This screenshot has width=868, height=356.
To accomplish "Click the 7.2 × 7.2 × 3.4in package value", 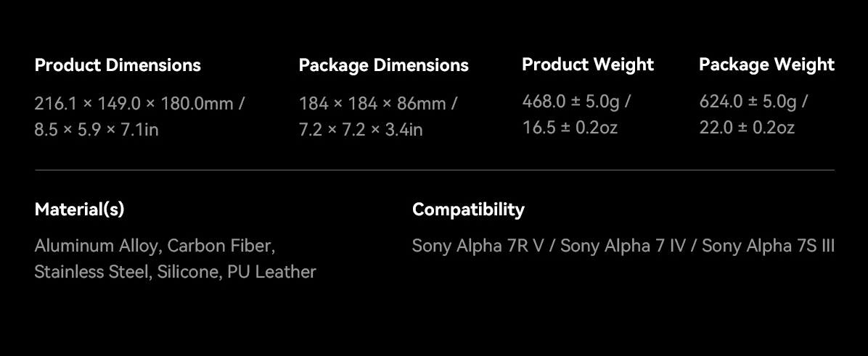I will click(x=361, y=130).
